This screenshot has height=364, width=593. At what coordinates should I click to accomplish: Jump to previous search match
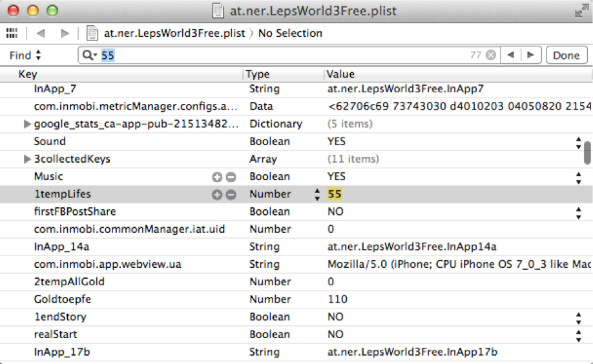coord(511,56)
